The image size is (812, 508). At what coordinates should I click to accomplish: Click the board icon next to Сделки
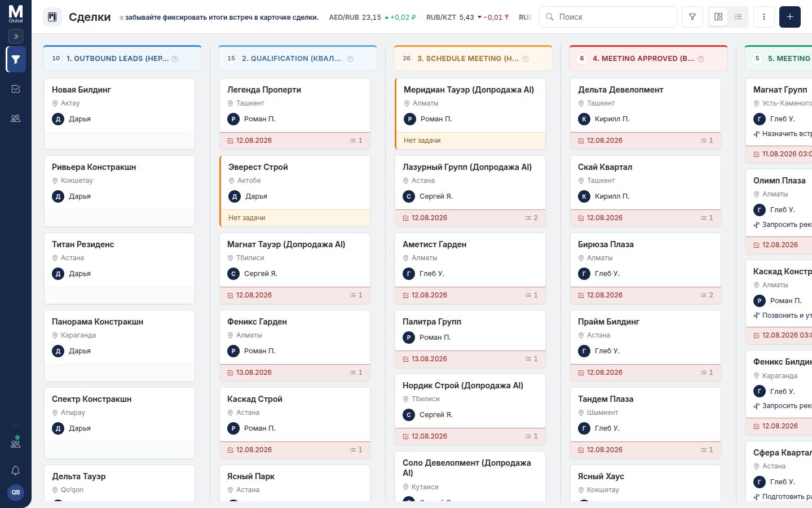[x=52, y=17]
